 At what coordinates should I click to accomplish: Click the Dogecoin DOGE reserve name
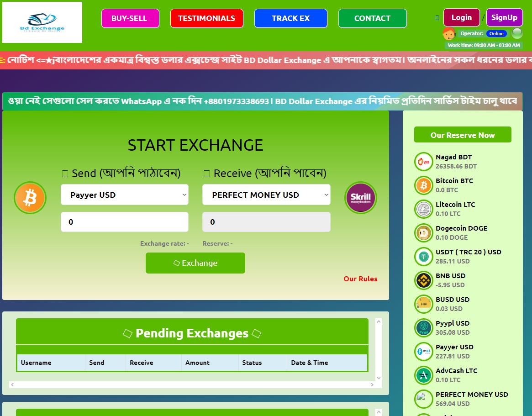(x=461, y=228)
